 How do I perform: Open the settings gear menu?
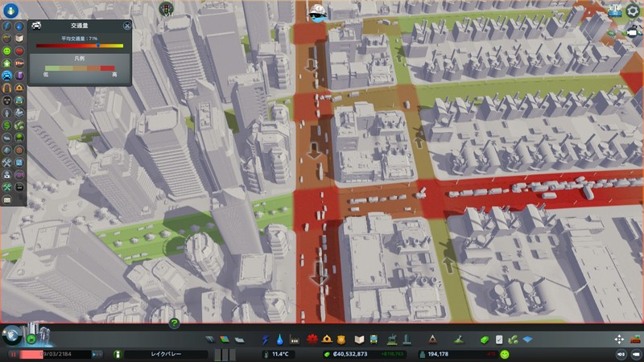click(633, 10)
